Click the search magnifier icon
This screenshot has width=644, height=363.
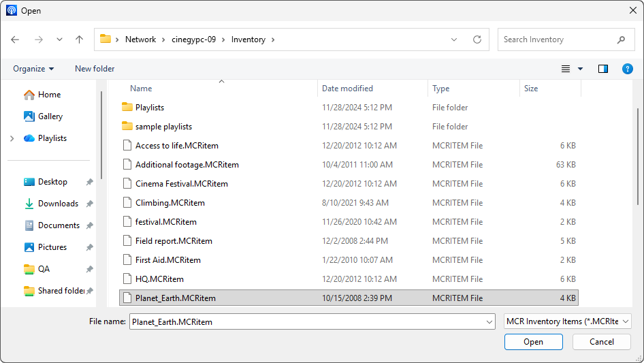click(621, 40)
